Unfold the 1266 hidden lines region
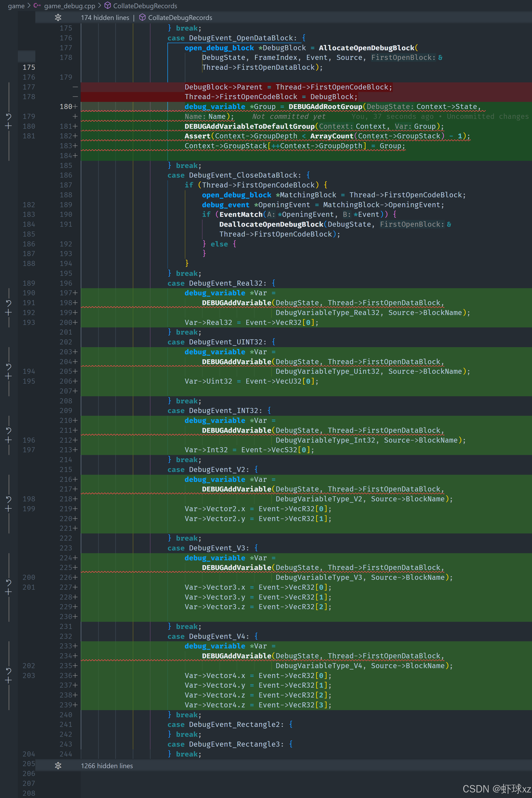 58,766
